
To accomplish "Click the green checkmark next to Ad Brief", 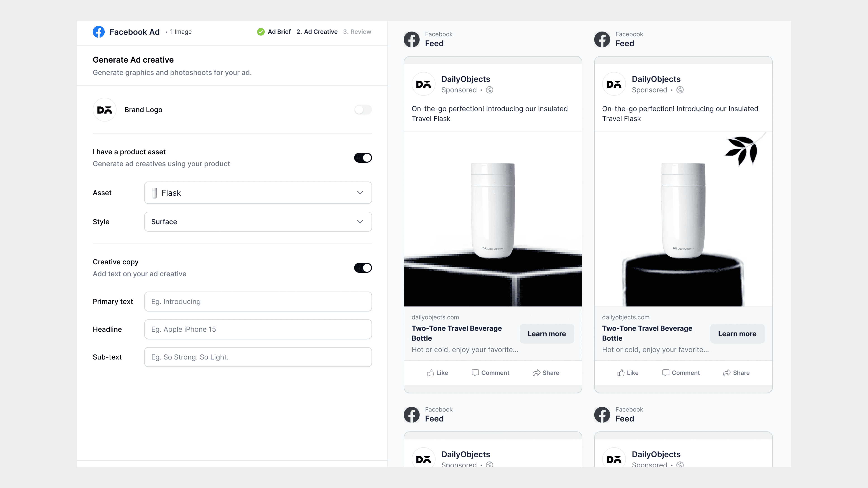I will (261, 32).
